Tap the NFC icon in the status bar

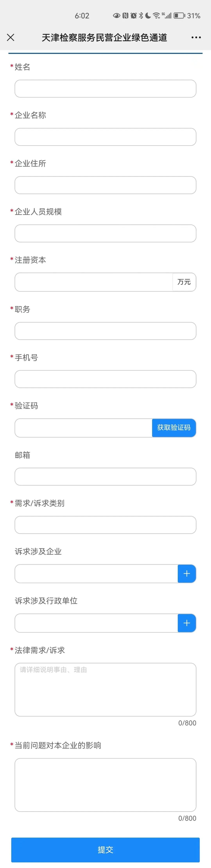tap(125, 15)
